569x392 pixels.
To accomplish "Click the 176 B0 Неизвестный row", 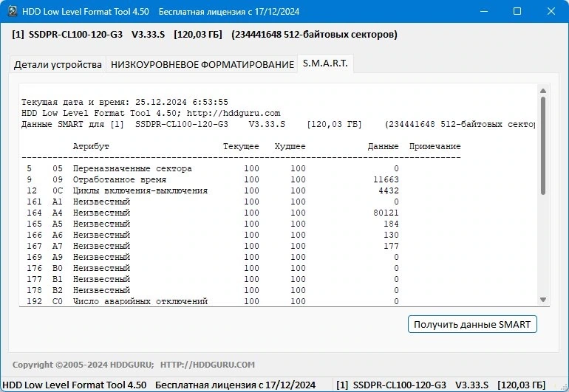I will (212, 268).
